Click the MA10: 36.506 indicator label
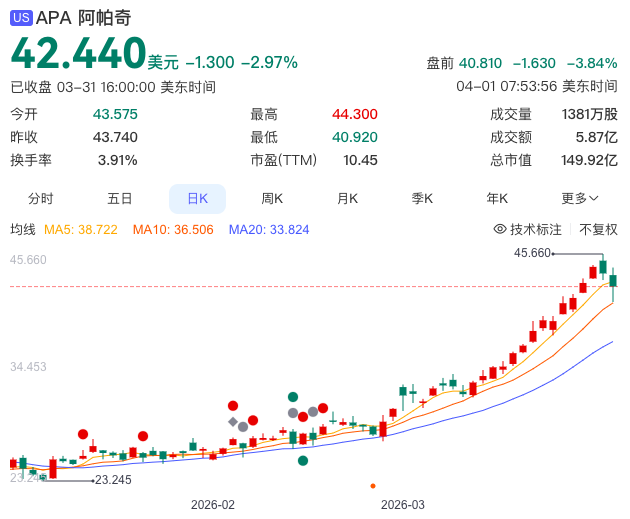The width and height of the screenshot is (630, 519). coord(173,230)
